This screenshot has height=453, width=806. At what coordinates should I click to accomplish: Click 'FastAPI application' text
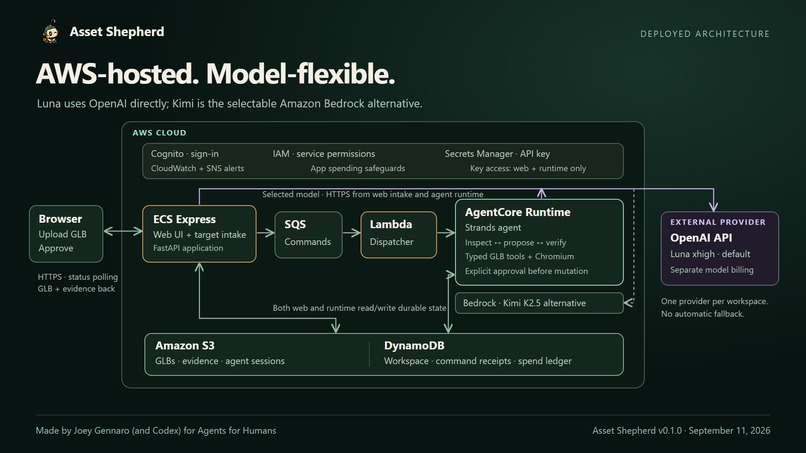click(x=188, y=248)
